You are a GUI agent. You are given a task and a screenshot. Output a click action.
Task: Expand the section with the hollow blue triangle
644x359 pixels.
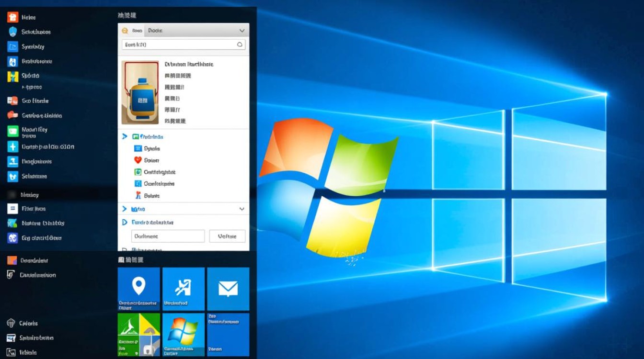(125, 222)
